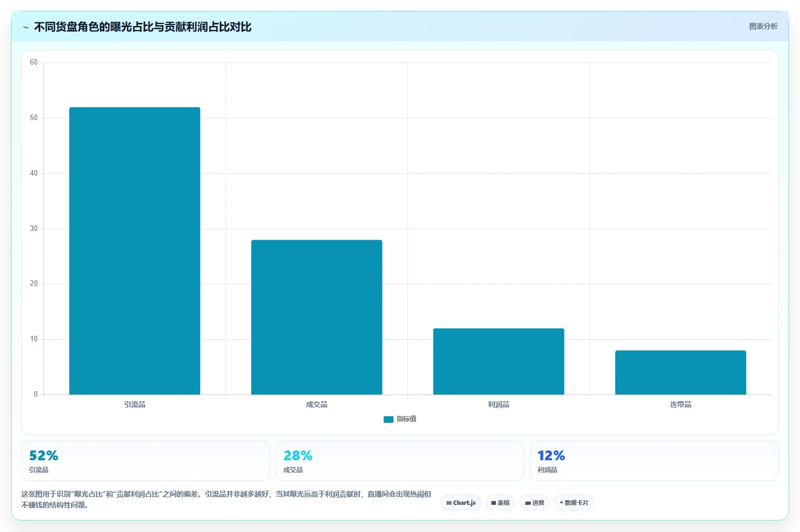Click the 12% stat value
The image size is (800, 532).
tap(551, 455)
